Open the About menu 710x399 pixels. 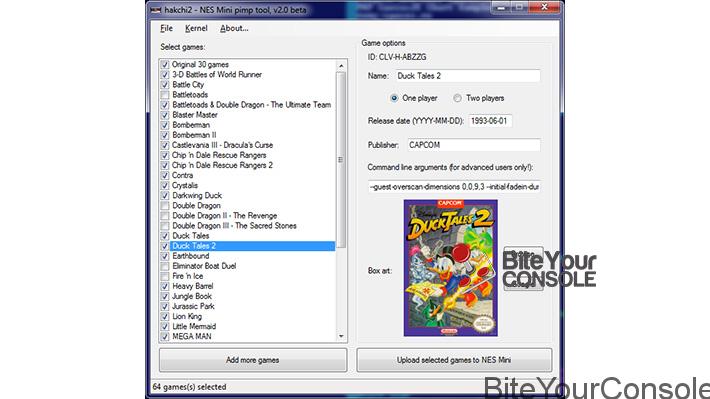point(234,28)
